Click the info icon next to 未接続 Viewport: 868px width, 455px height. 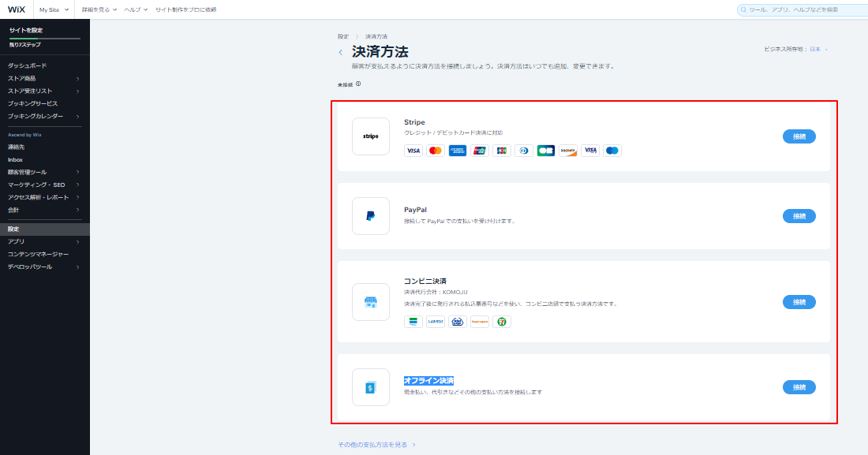pos(358,84)
